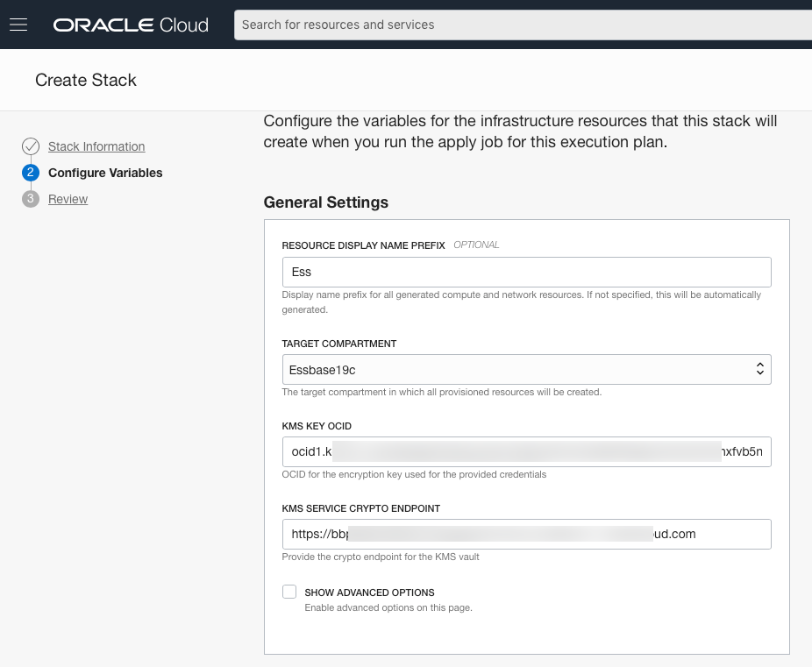This screenshot has width=812, height=667.
Task: Click the Create Stack page title
Action: pyautogui.click(x=86, y=80)
